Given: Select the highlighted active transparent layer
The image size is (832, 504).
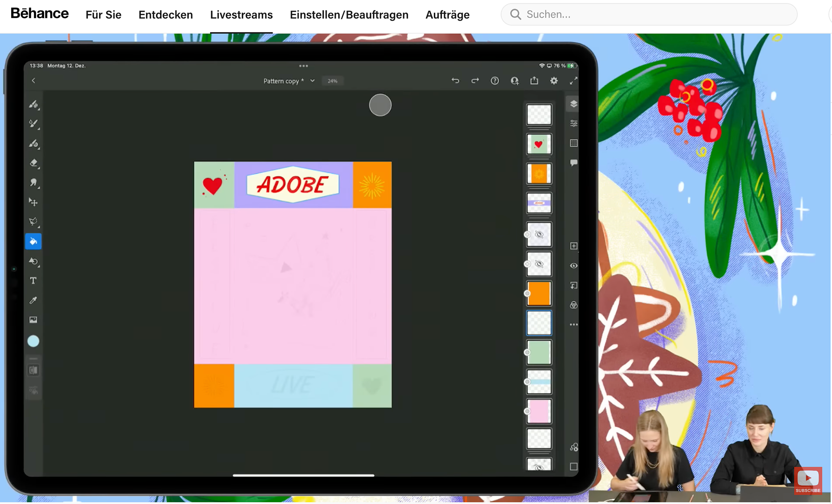Looking at the screenshot, I should [539, 323].
